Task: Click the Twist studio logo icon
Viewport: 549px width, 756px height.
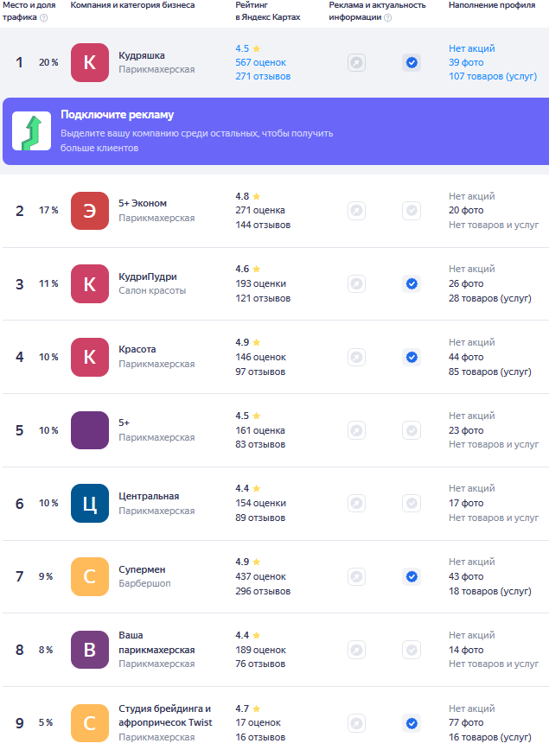Action: 90,723
